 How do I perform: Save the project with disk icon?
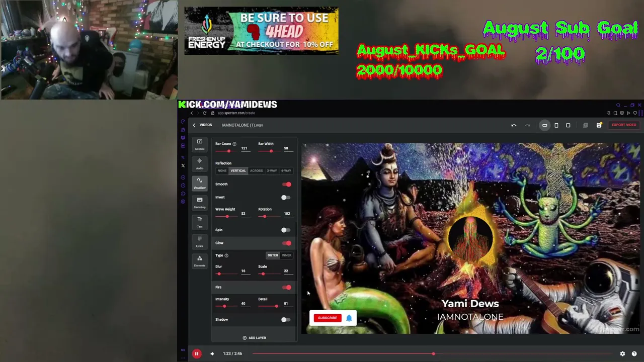[x=599, y=125]
